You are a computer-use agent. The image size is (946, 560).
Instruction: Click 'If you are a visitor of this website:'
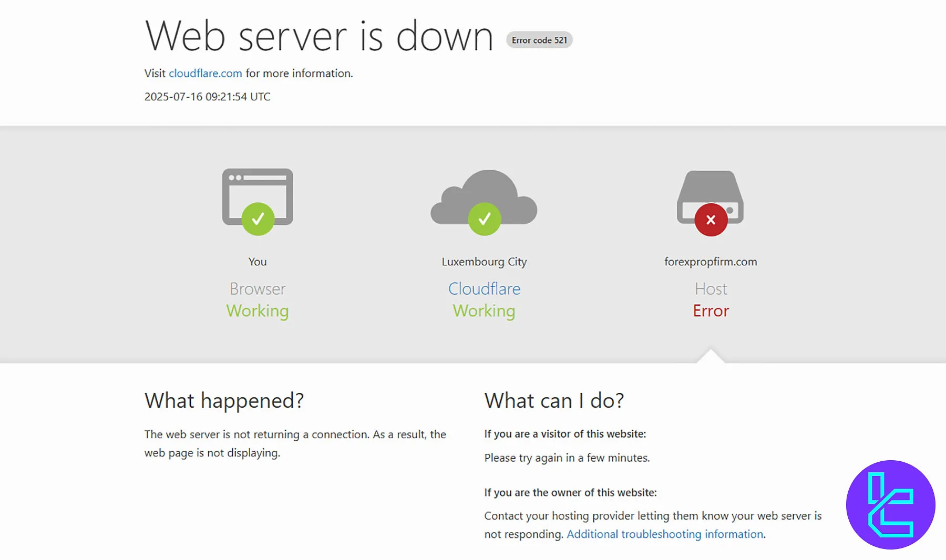565,434
